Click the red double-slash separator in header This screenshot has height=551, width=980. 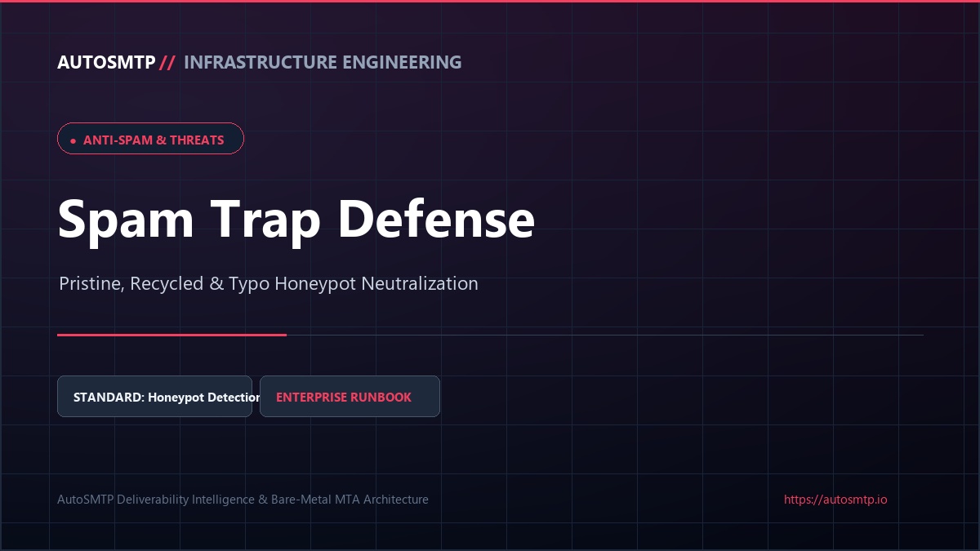[x=167, y=62]
